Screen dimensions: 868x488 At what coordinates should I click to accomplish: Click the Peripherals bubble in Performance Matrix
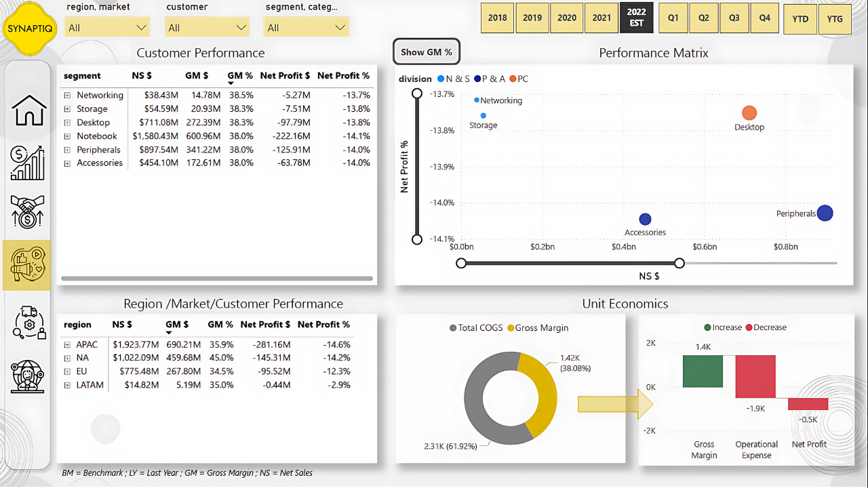(x=825, y=213)
